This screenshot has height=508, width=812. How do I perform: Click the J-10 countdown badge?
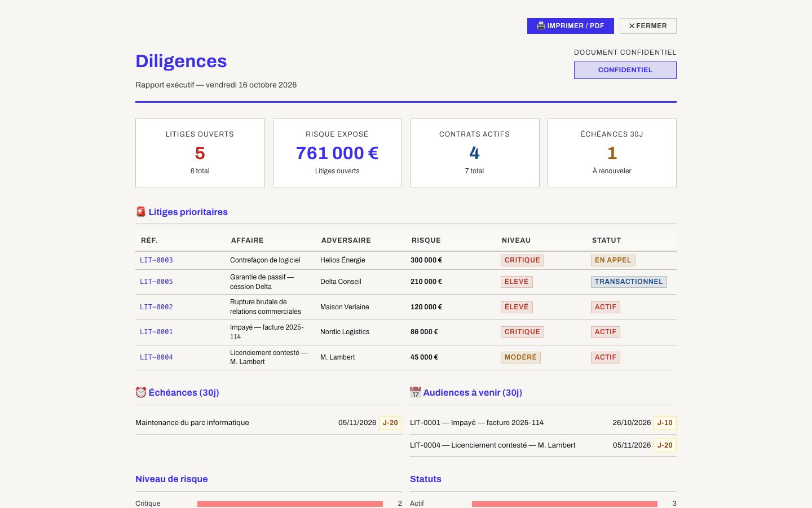click(665, 423)
